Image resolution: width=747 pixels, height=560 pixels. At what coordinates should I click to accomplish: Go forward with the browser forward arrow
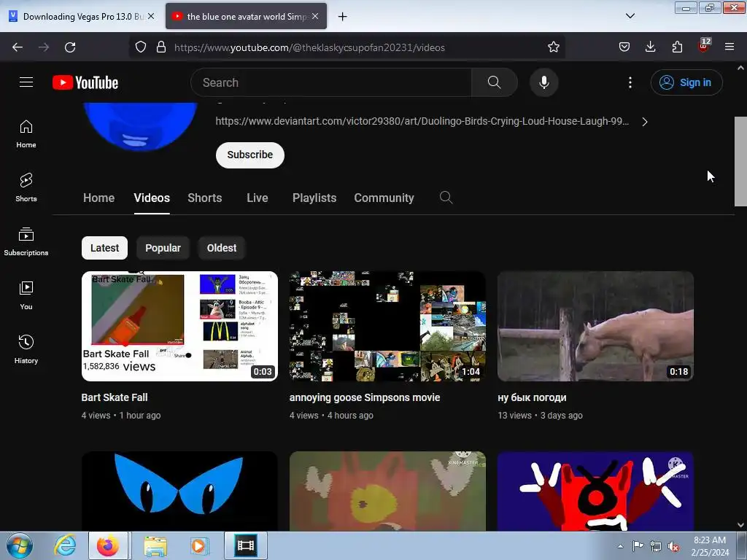tap(44, 47)
